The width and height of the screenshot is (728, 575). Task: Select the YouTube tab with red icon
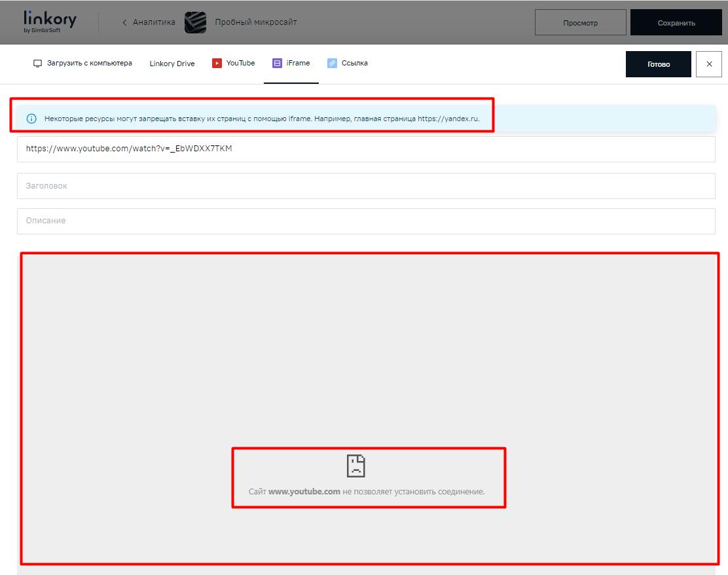click(x=234, y=64)
